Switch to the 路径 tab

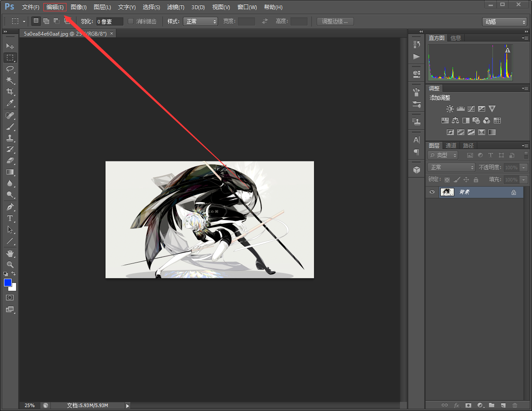tap(469, 146)
